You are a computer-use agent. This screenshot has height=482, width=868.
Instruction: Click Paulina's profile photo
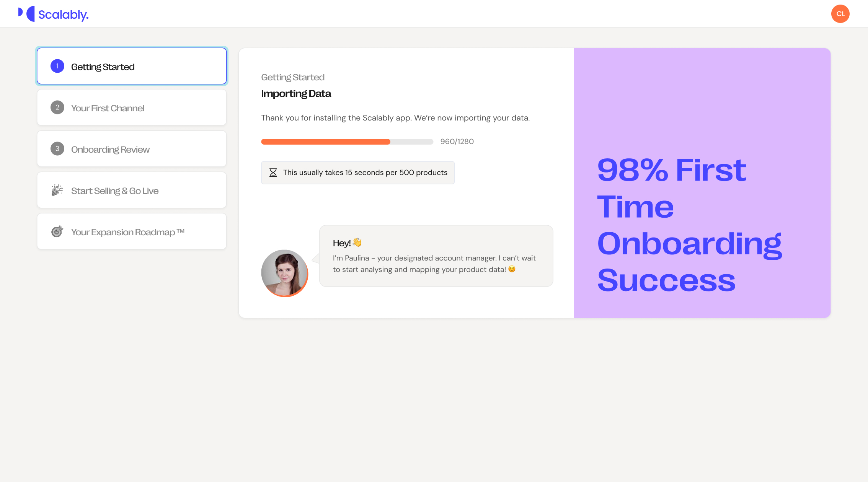coord(284,273)
